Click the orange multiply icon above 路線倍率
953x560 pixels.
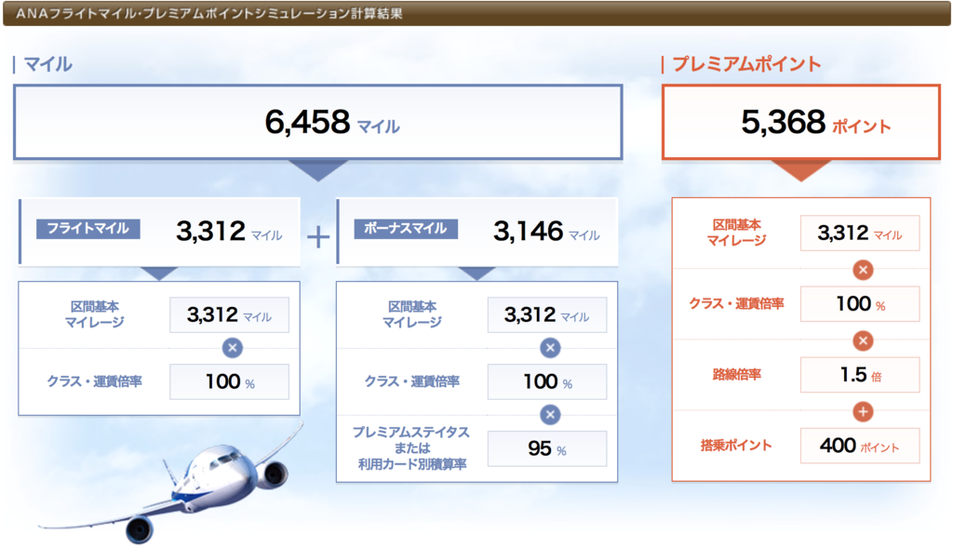863,340
